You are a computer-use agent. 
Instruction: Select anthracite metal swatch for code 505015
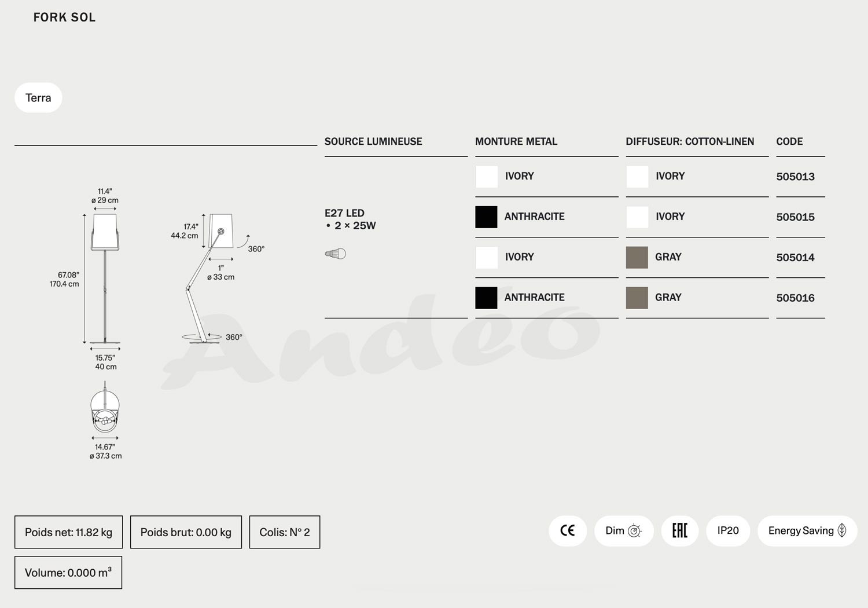pos(487,217)
